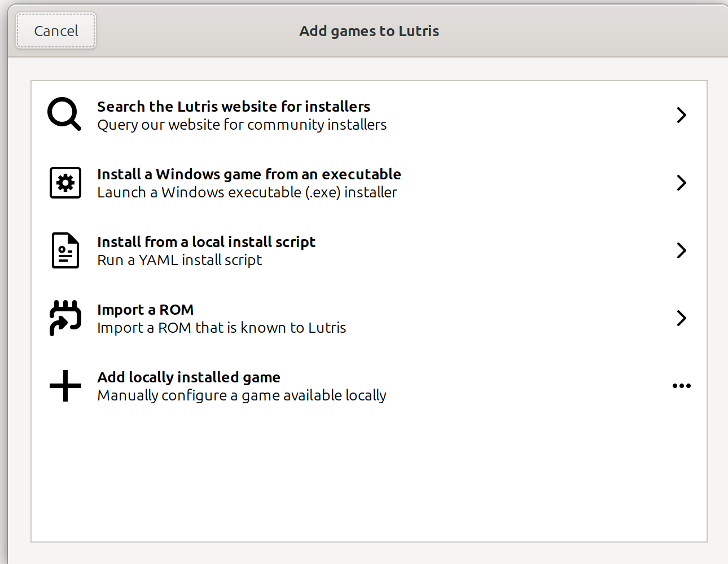Click the script document icon
Viewport: 728px width, 564px height.
pyautogui.click(x=65, y=250)
